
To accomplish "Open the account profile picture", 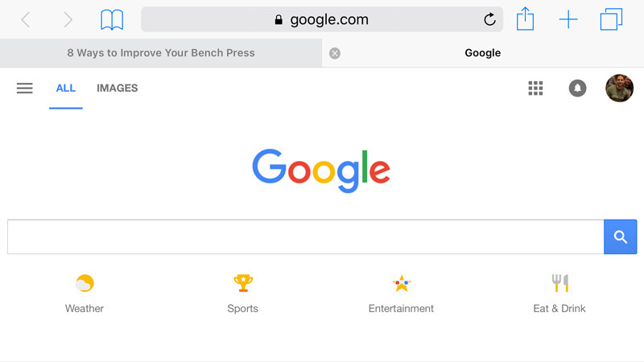I will pos(619,88).
